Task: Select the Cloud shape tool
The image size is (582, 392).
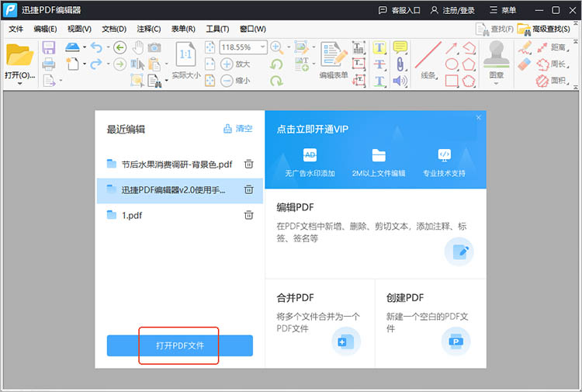Action: (x=469, y=81)
